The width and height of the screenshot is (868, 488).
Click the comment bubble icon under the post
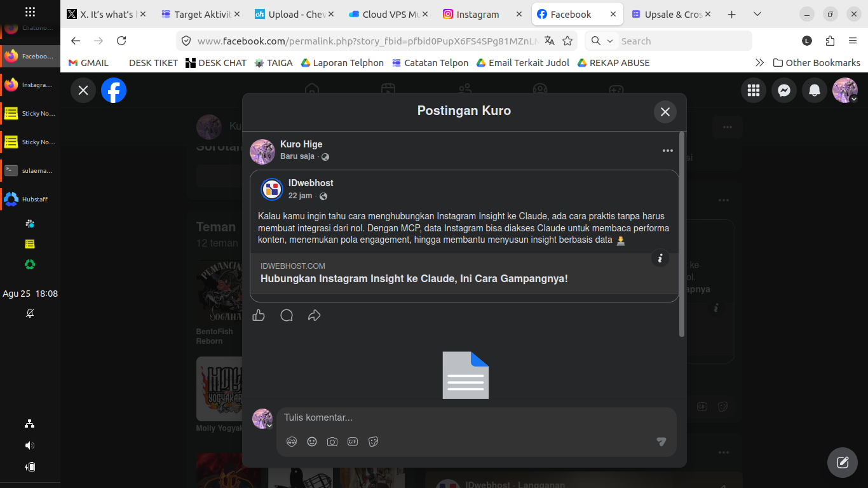287,315
